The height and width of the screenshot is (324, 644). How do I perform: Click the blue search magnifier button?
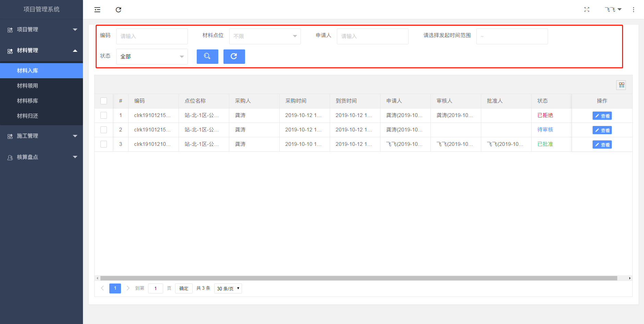coord(207,56)
